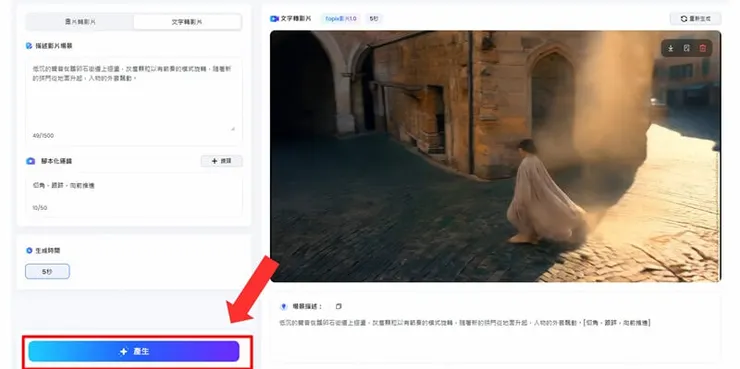Click the 生成時間 clock icon

29,251
